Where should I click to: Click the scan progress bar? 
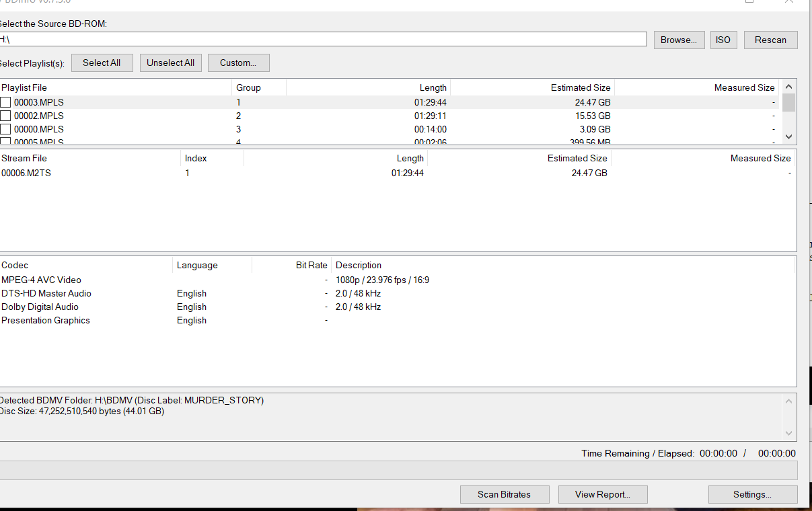(x=398, y=470)
